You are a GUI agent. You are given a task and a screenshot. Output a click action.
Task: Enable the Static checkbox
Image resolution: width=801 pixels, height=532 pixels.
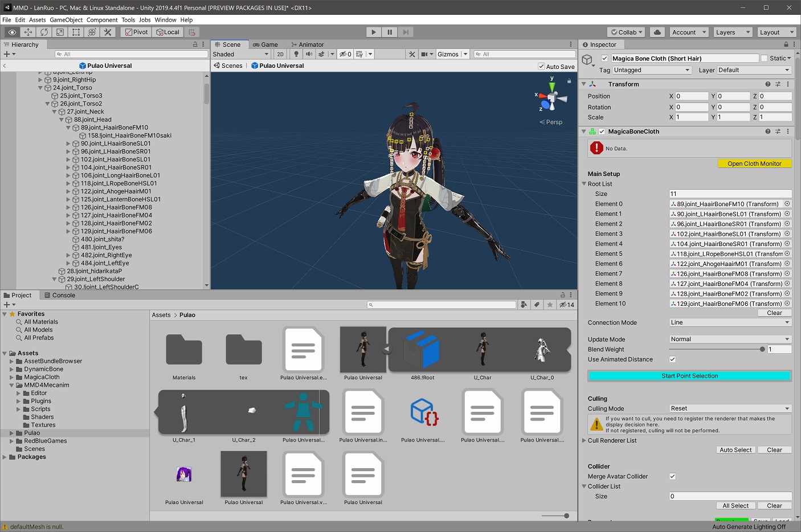point(764,58)
